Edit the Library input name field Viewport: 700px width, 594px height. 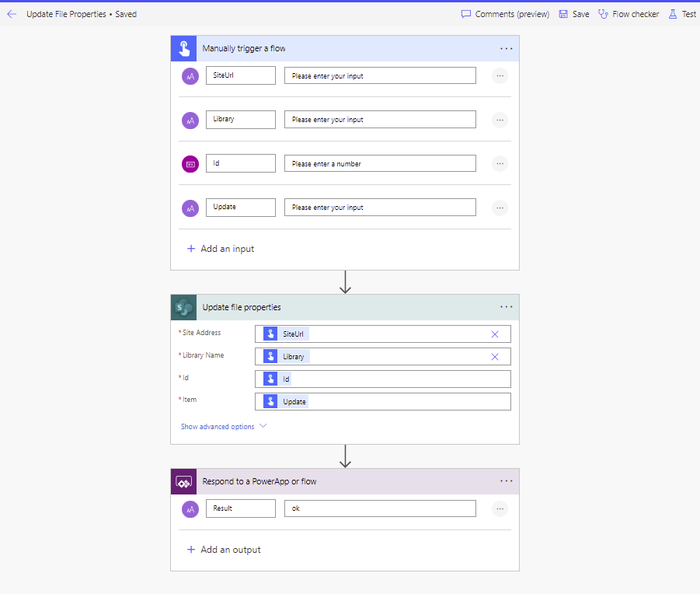point(241,119)
